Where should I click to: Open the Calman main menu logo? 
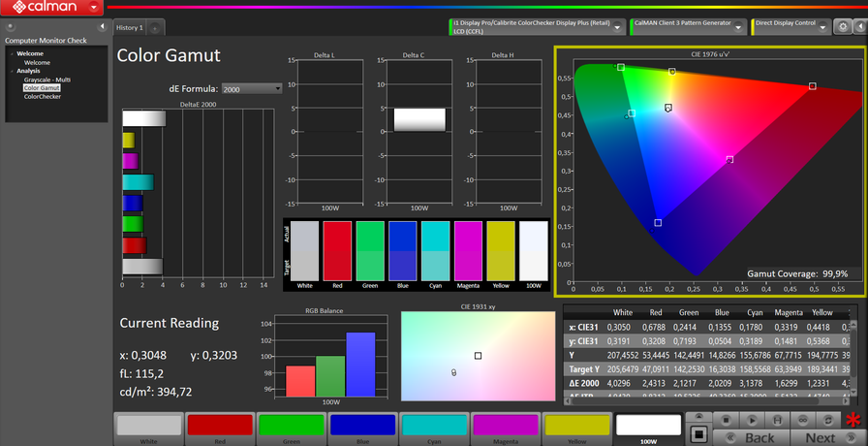coord(43,8)
